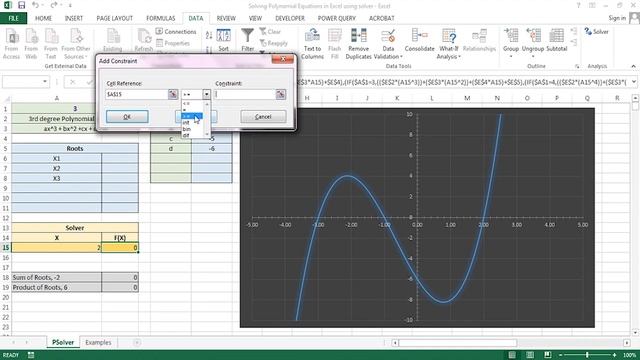The width and height of the screenshot is (640, 360).
Task: Open the Name Box dropdown arrow
Action: click(x=45, y=82)
